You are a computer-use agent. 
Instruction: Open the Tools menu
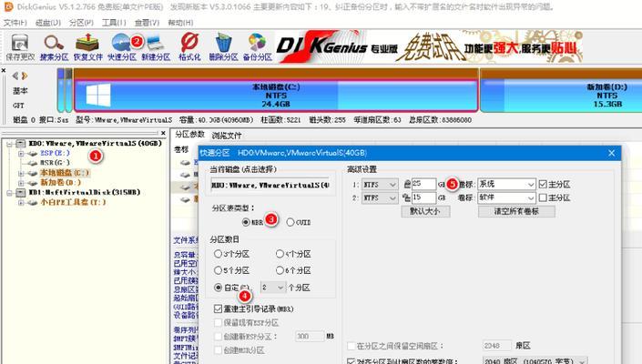[x=114, y=23]
